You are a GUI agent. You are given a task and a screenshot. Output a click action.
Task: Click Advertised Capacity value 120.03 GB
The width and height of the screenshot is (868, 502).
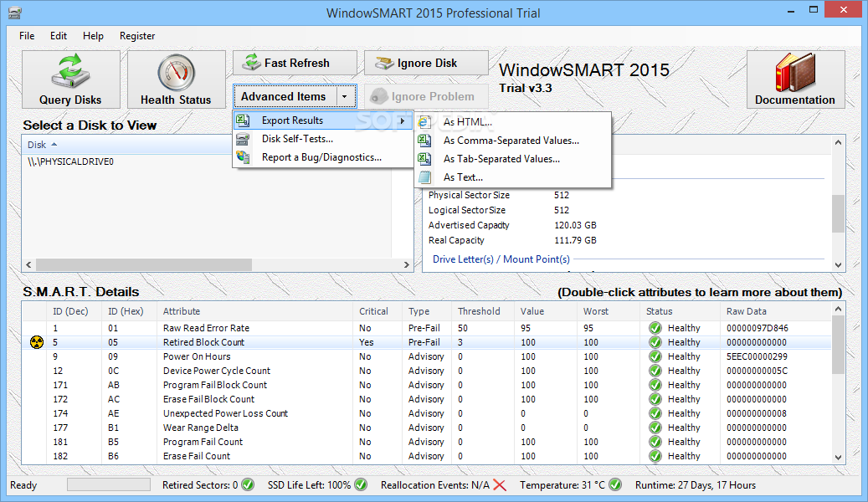[x=575, y=225]
